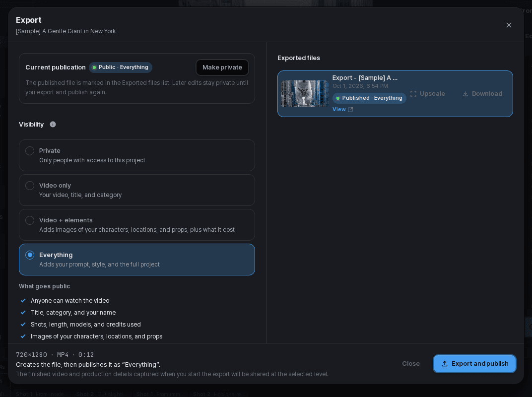
Task: Click the 'Export - [Sample] A ...' file name
Action: (365, 78)
